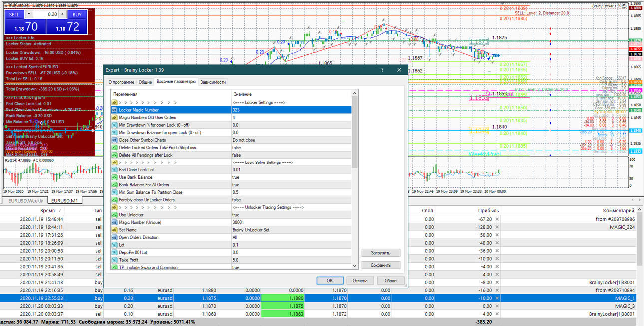Click the double icon beside Part Close Lock Lot
Viewport: 644px width, 326px height.
pos(114,170)
